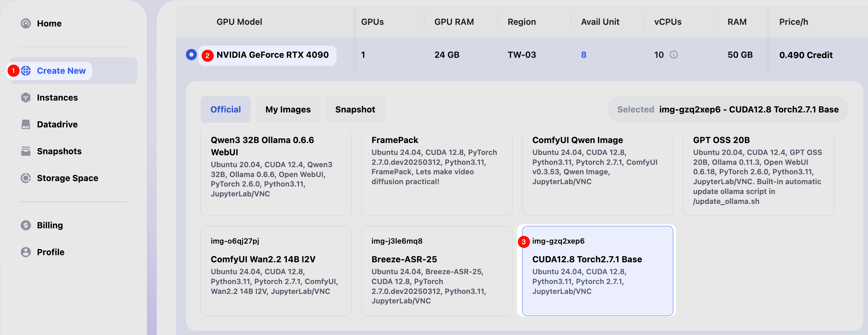Select the CUDA12.8 Torch2.7.1 Base image card

597,271
